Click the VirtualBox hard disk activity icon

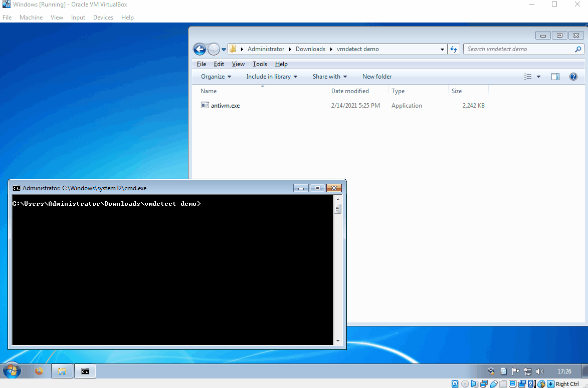coord(455,383)
